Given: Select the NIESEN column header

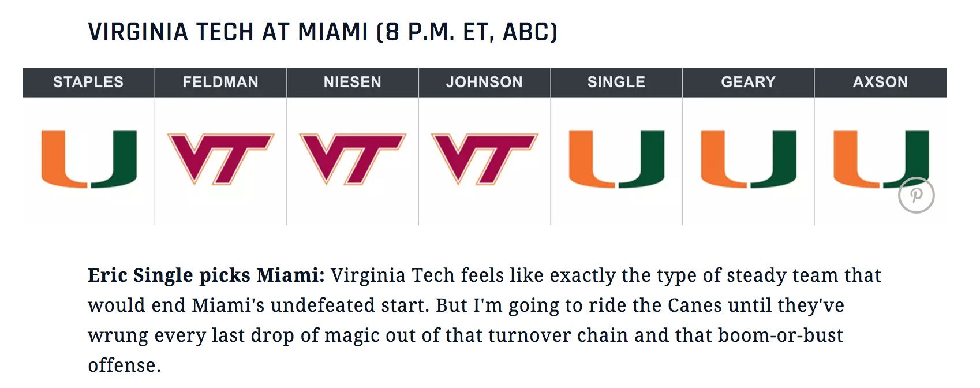Looking at the screenshot, I should pos(353,83).
